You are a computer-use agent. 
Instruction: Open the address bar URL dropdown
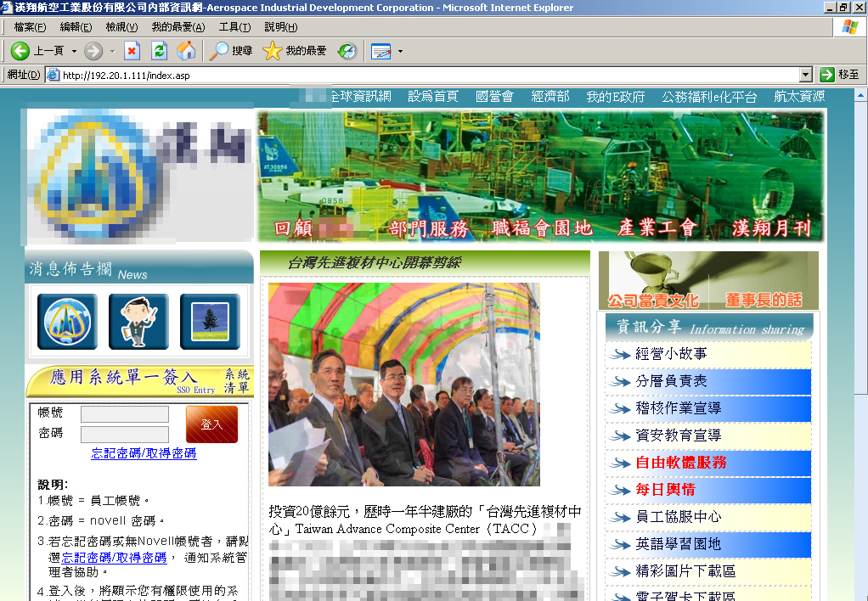point(806,75)
